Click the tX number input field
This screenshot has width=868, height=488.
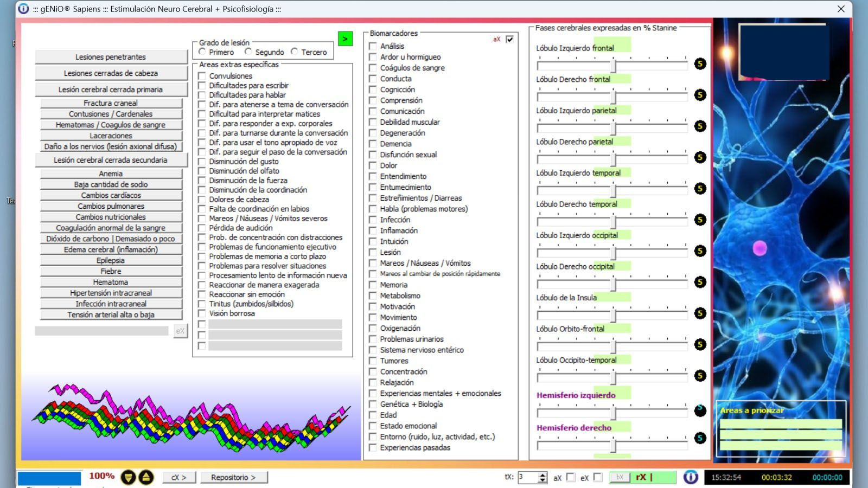[528, 477]
